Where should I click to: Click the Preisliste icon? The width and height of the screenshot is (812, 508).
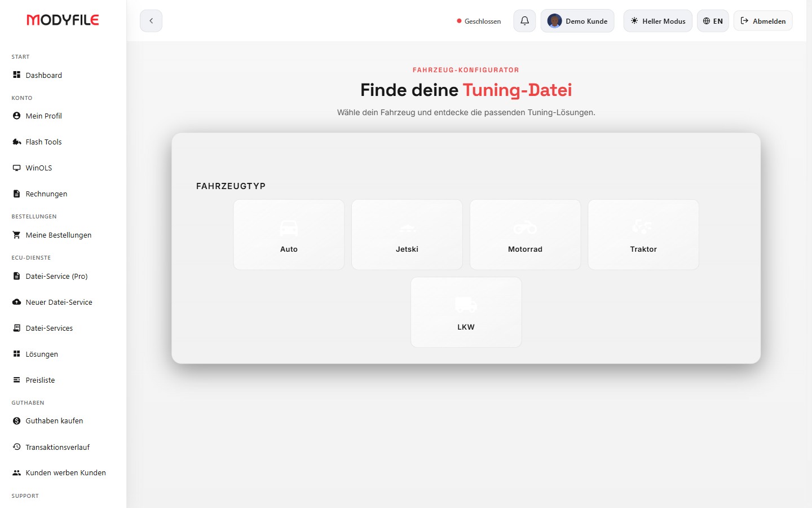(x=17, y=380)
